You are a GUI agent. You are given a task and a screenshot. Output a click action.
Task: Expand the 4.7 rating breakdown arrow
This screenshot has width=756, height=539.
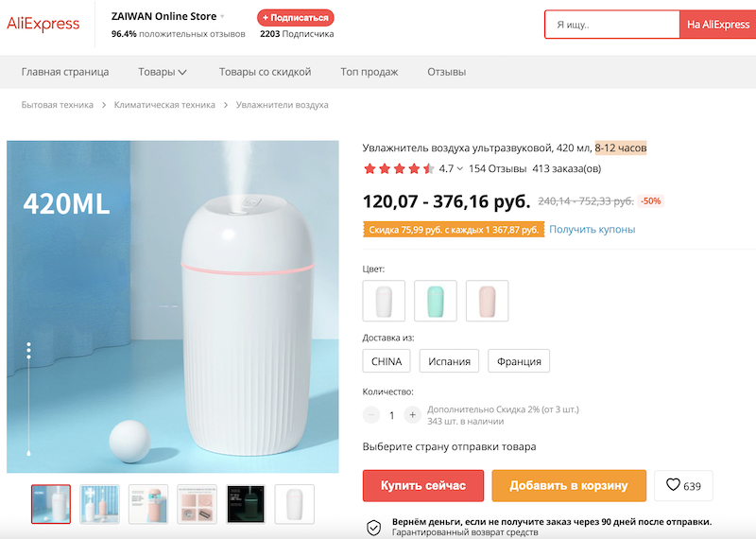(460, 169)
